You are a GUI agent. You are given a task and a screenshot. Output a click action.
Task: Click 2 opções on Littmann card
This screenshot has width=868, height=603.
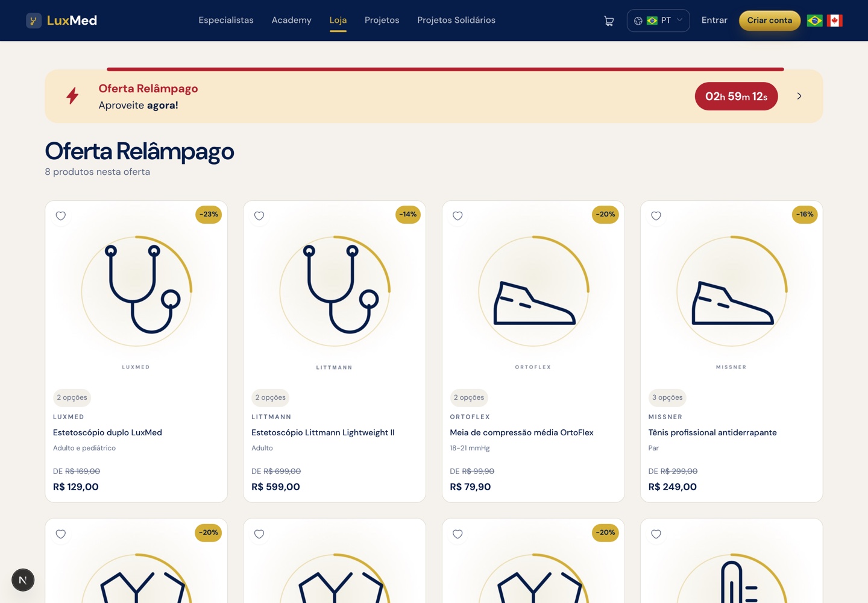coord(271,397)
